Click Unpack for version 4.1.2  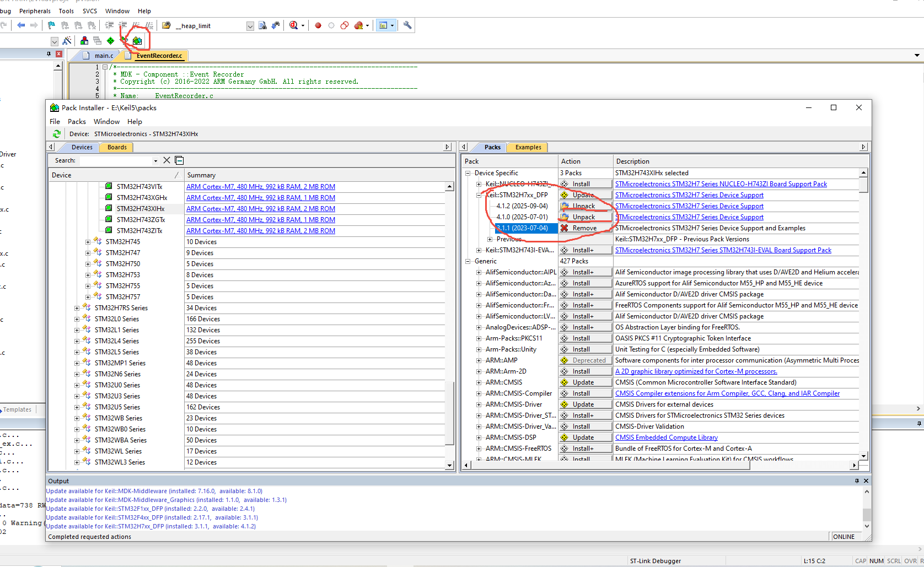click(x=585, y=206)
